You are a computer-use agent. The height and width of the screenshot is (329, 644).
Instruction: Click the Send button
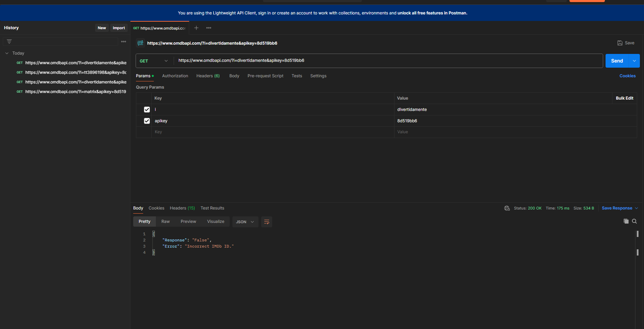click(x=617, y=61)
